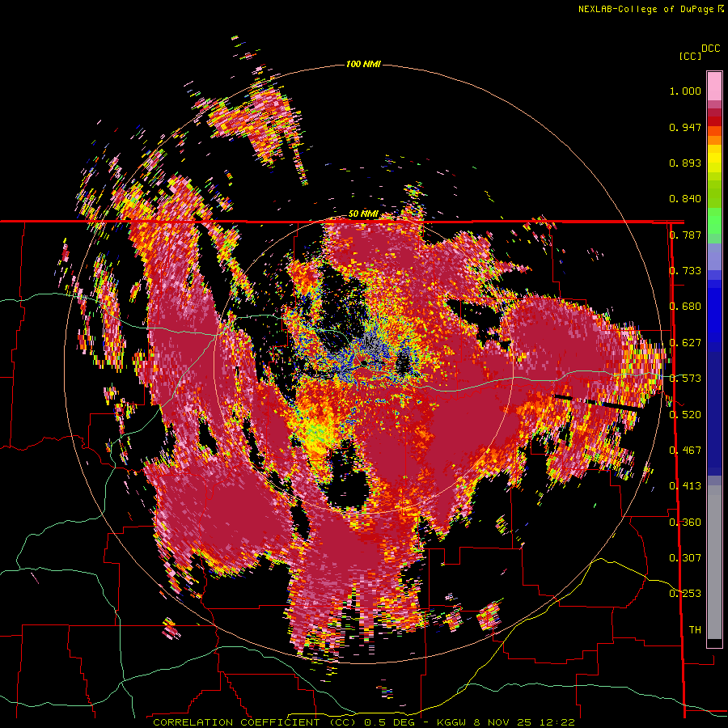Click the TH threshold label on the legend
Viewport: 728px width, 728px height.
pyautogui.click(x=695, y=629)
